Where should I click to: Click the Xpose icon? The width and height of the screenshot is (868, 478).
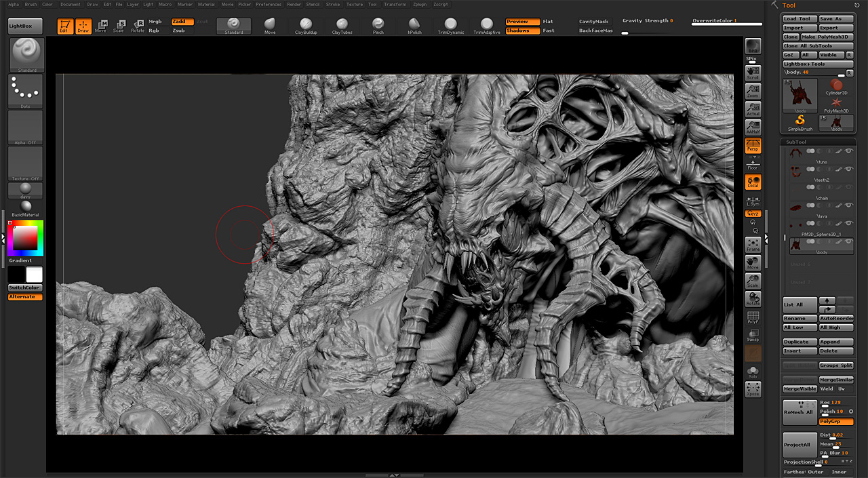[753, 389]
